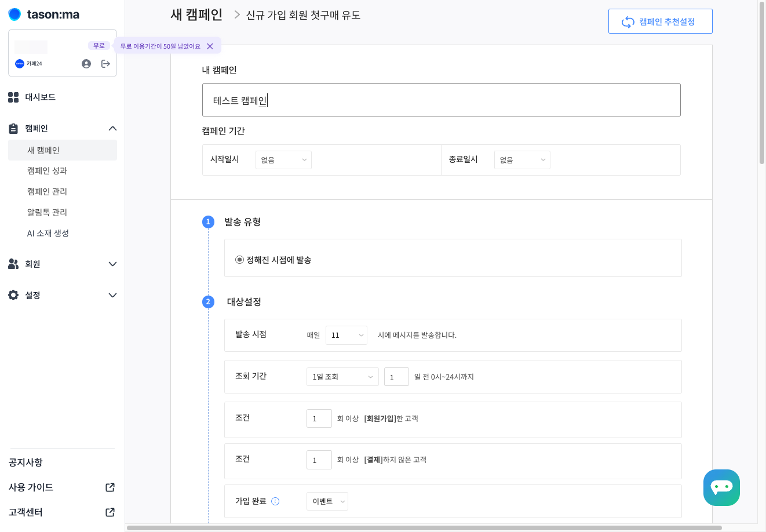Open the 공지사항 link

pos(25,462)
